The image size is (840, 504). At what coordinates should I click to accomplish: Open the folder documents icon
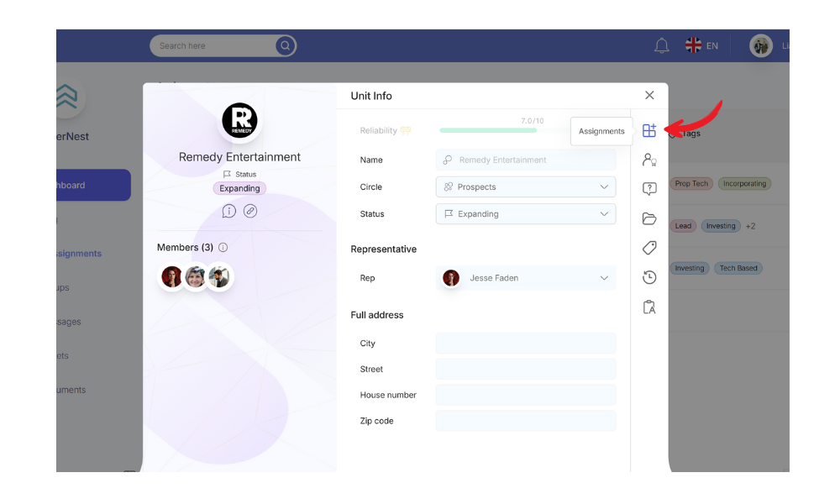(x=649, y=218)
